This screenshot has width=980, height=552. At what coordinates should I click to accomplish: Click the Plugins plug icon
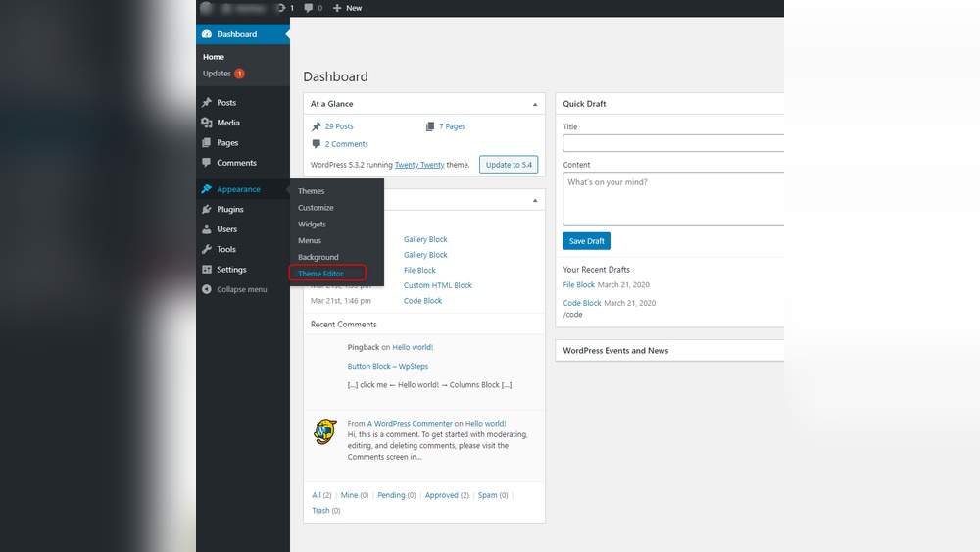[x=207, y=210]
